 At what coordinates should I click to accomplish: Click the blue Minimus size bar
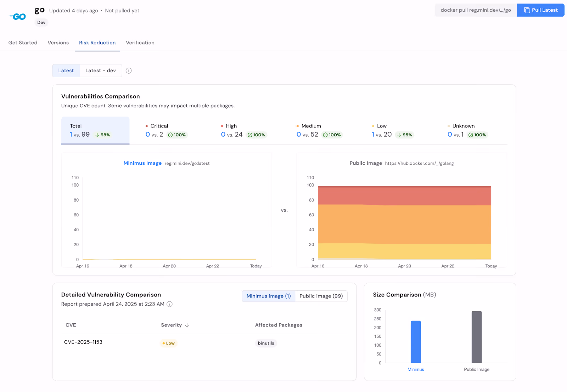pyautogui.click(x=416, y=342)
